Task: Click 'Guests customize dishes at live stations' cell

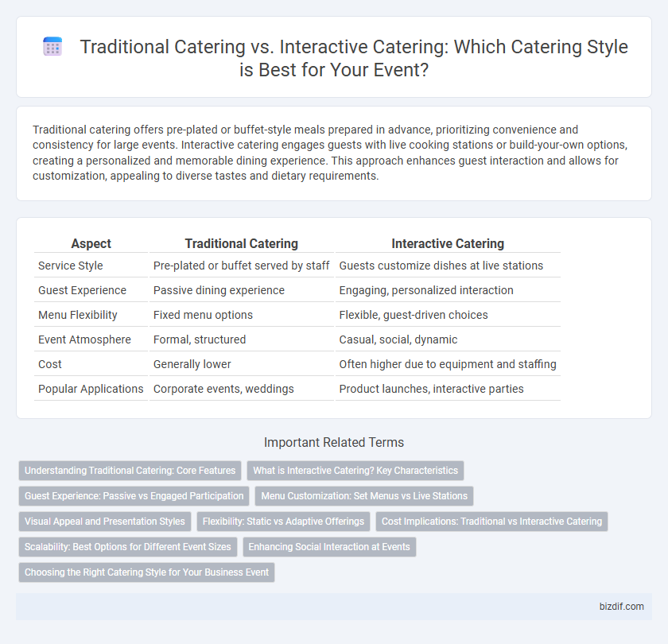Action: pyautogui.click(x=448, y=266)
